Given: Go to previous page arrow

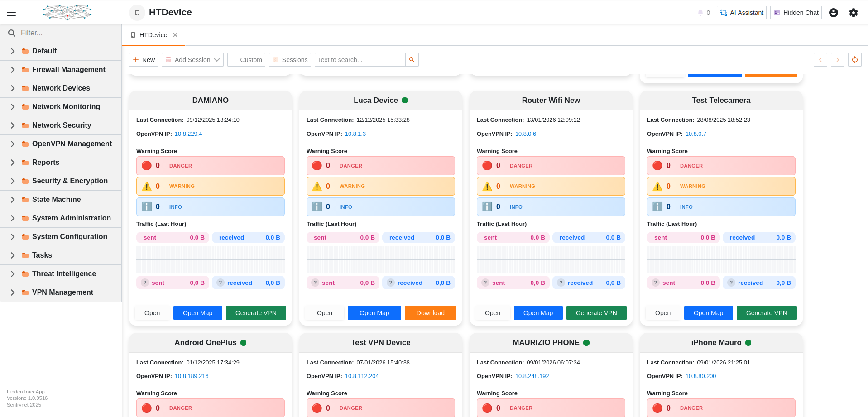Looking at the screenshot, I should (820, 60).
